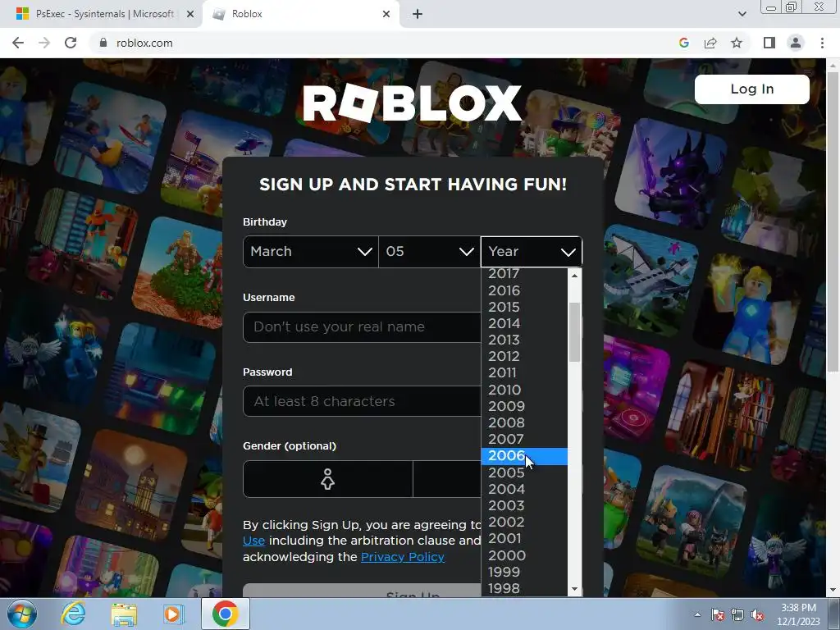
Task: Click the page scrollbar thumb
Action: [833, 222]
